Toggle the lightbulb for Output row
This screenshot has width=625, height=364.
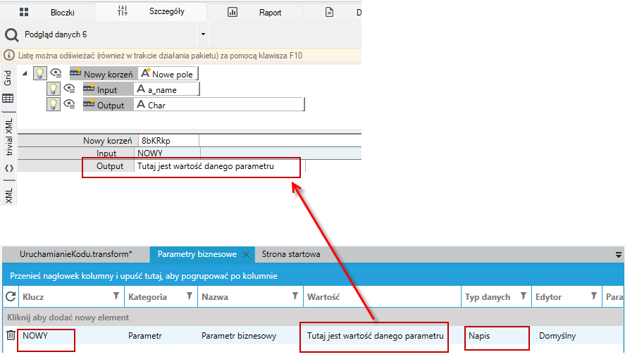(53, 104)
